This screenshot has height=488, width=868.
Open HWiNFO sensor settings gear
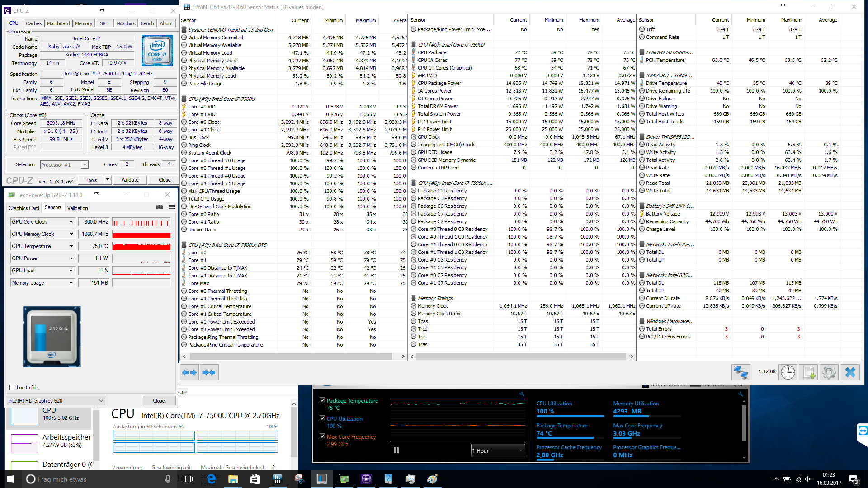coord(829,372)
